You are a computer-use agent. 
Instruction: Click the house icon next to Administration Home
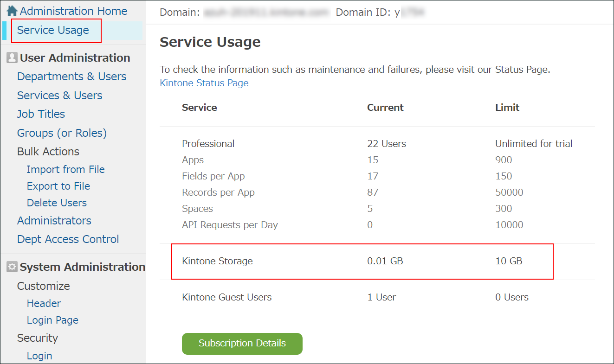click(13, 10)
